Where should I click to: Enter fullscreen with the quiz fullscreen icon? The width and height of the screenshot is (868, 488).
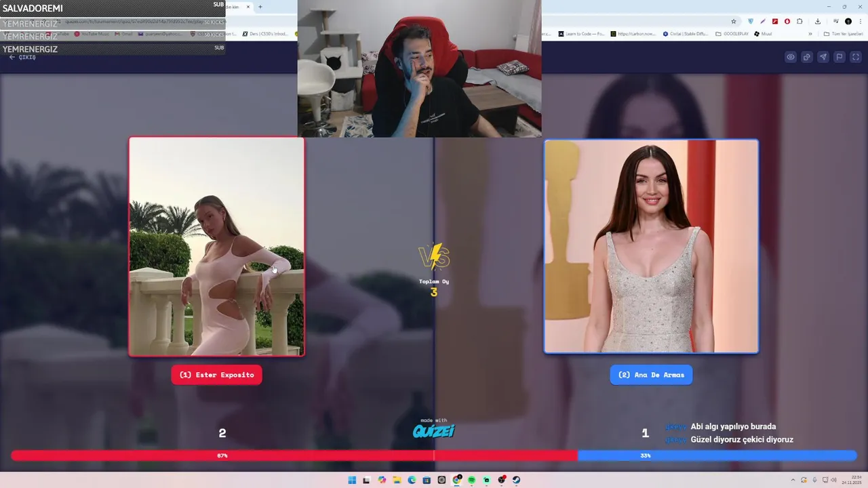click(x=856, y=57)
